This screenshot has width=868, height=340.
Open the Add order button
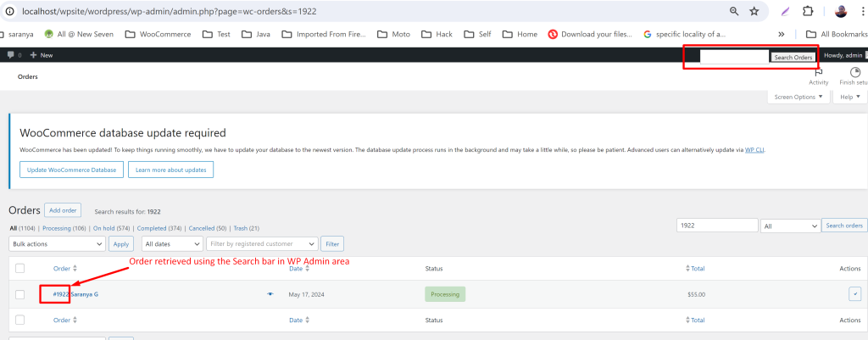pyautogui.click(x=63, y=210)
